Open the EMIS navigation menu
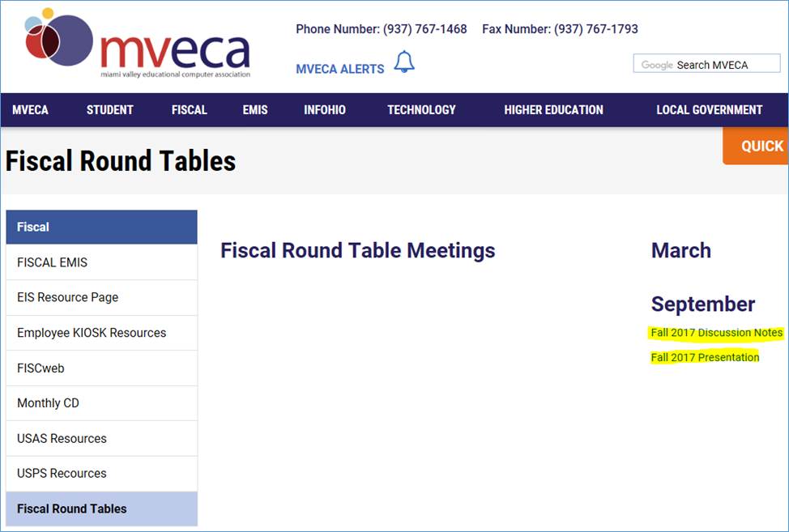This screenshot has width=789, height=532. tap(254, 110)
